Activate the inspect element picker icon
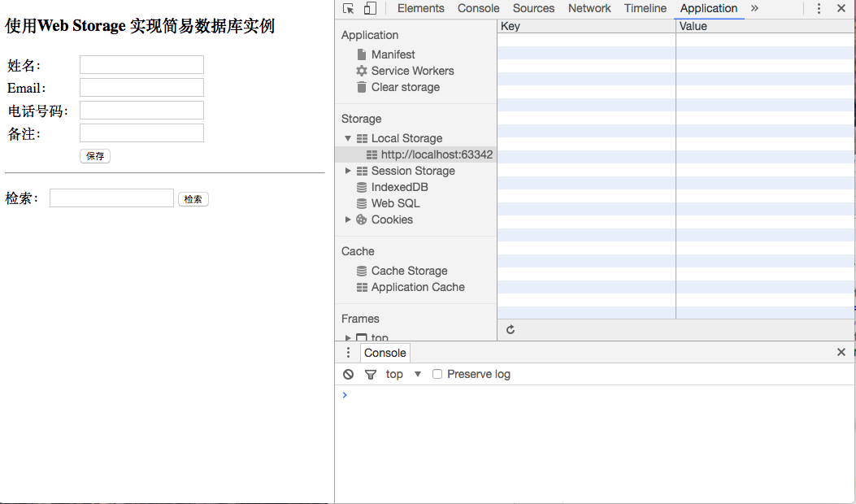The width and height of the screenshot is (856, 504). pos(348,8)
